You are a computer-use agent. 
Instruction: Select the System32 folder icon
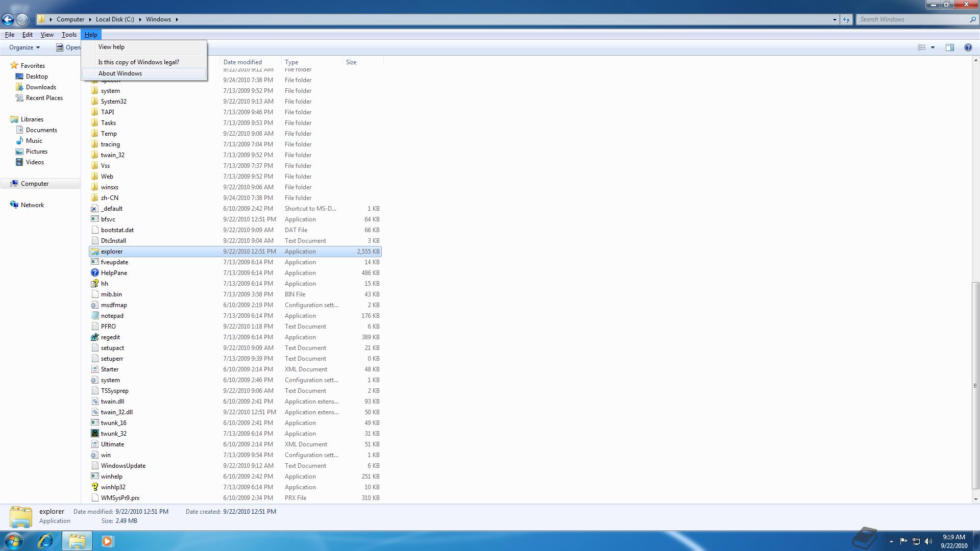pos(94,102)
